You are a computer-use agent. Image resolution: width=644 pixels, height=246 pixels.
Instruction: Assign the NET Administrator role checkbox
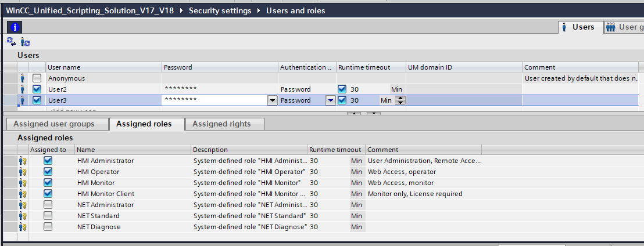point(48,205)
